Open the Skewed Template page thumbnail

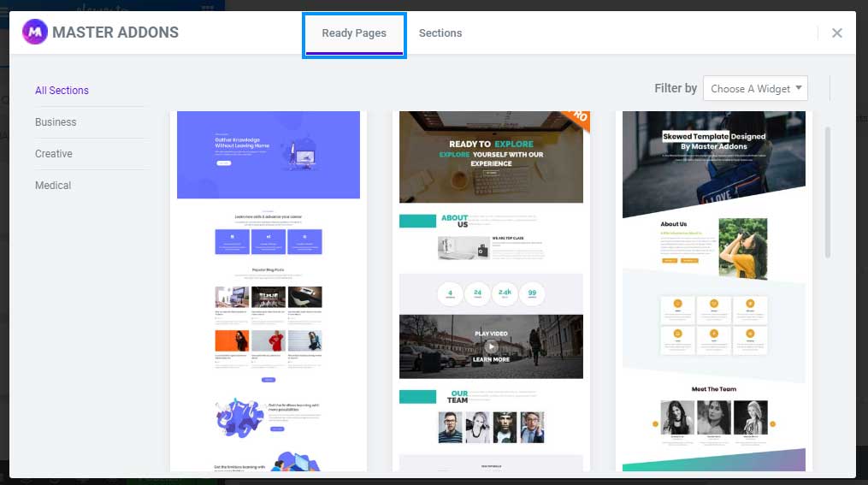coord(714,291)
